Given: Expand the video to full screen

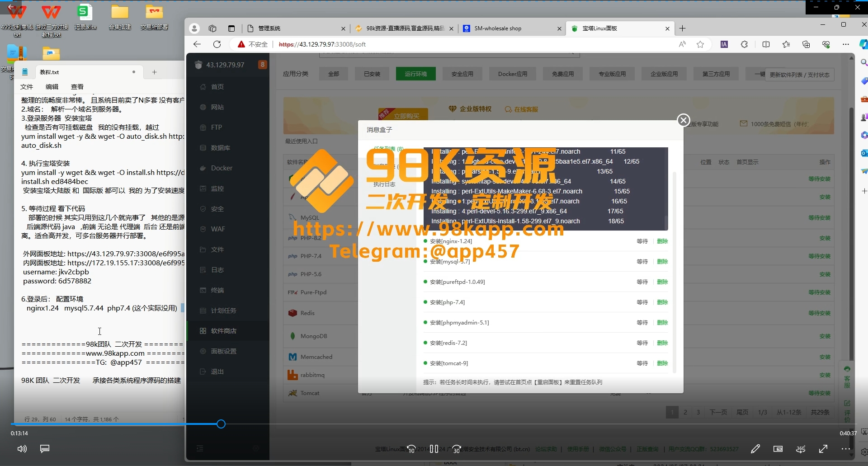Looking at the screenshot, I should click(x=823, y=449).
